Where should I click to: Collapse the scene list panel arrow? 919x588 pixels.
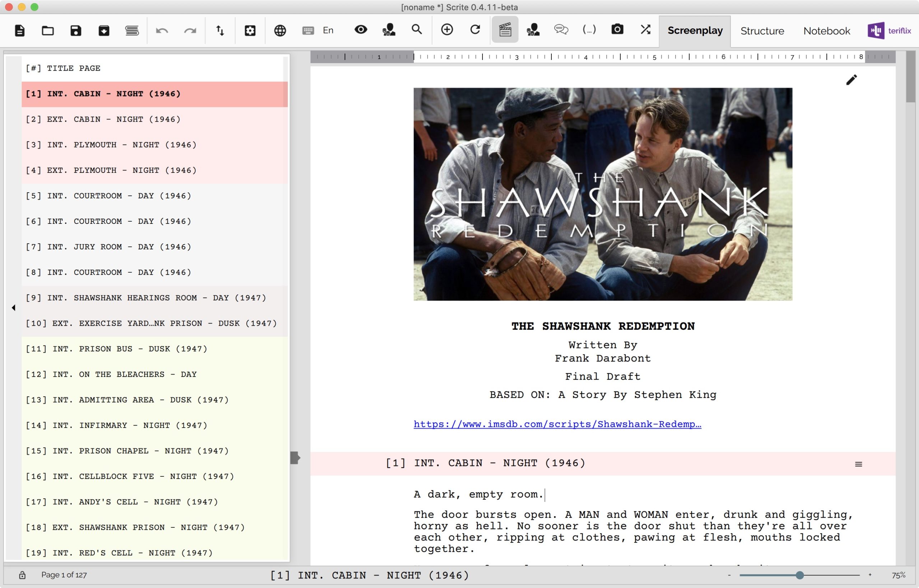pos(13,308)
